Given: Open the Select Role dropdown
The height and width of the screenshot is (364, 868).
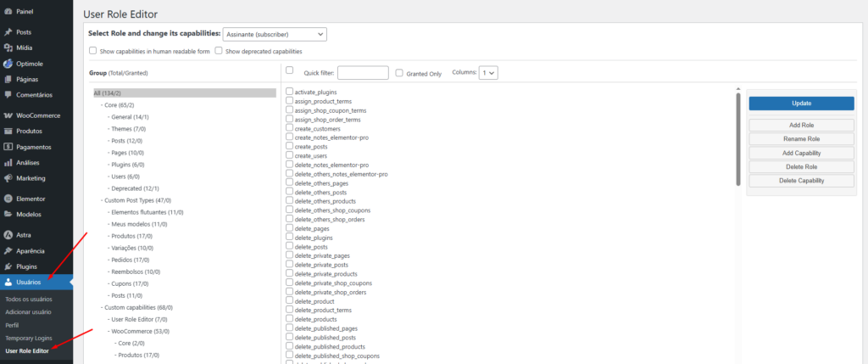Looking at the screenshot, I should click(x=275, y=34).
